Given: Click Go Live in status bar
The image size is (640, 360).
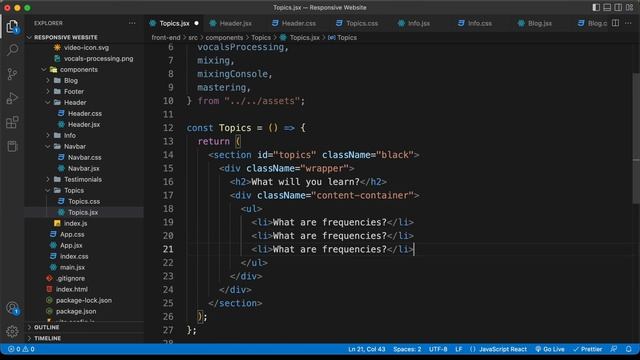Looking at the screenshot, I should pos(550,349).
